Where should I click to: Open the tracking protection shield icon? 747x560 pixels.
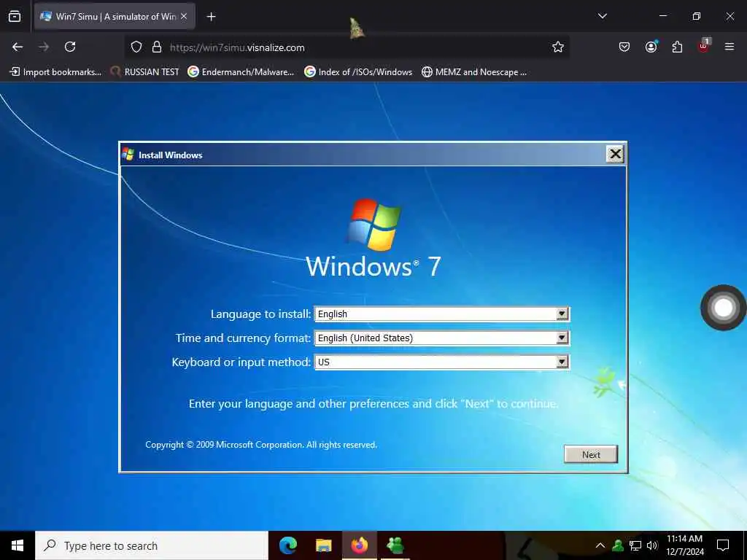click(x=136, y=47)
